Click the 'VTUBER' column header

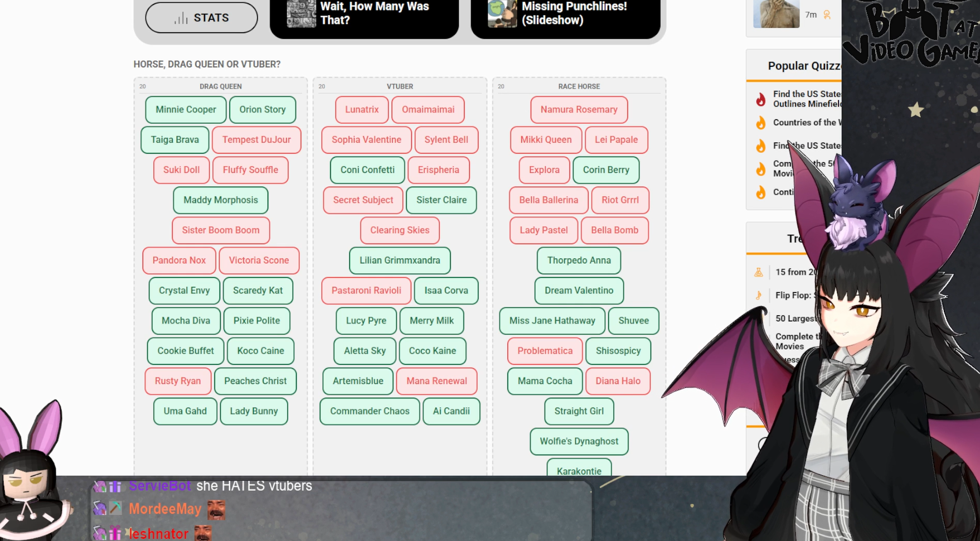pyautogui.click(x=400, y=86)
